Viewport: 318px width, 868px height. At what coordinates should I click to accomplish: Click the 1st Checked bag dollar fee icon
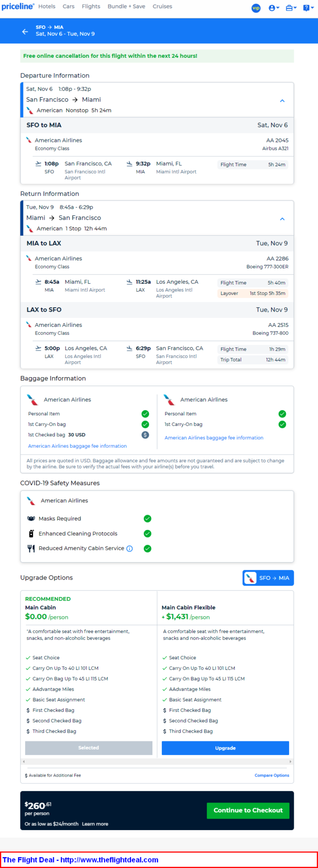pyautogui.click(x=145, y=435)
